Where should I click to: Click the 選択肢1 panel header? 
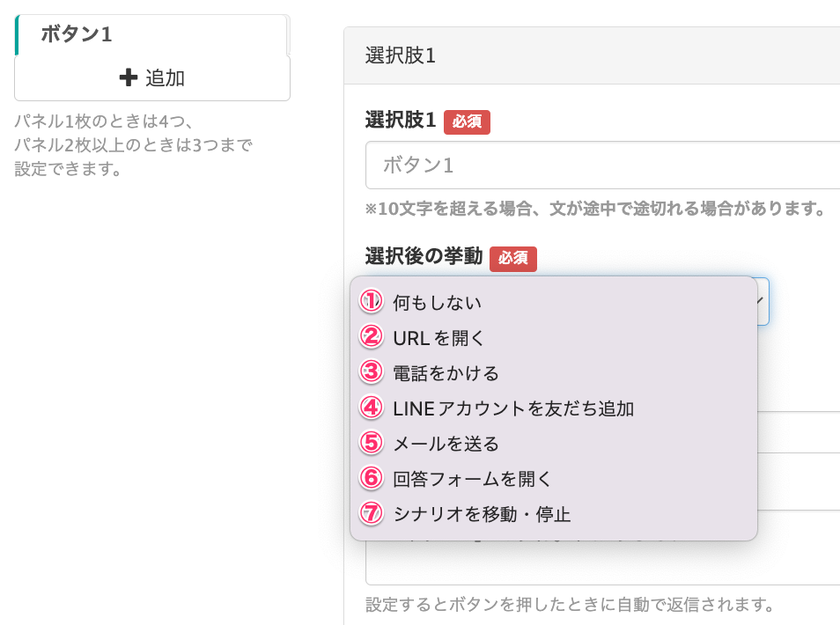[592, 55]
